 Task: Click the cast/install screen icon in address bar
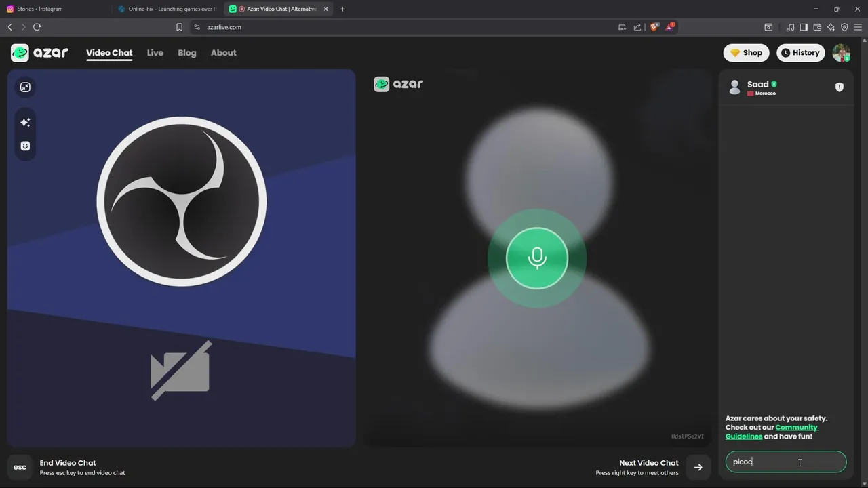click(622, 27)
